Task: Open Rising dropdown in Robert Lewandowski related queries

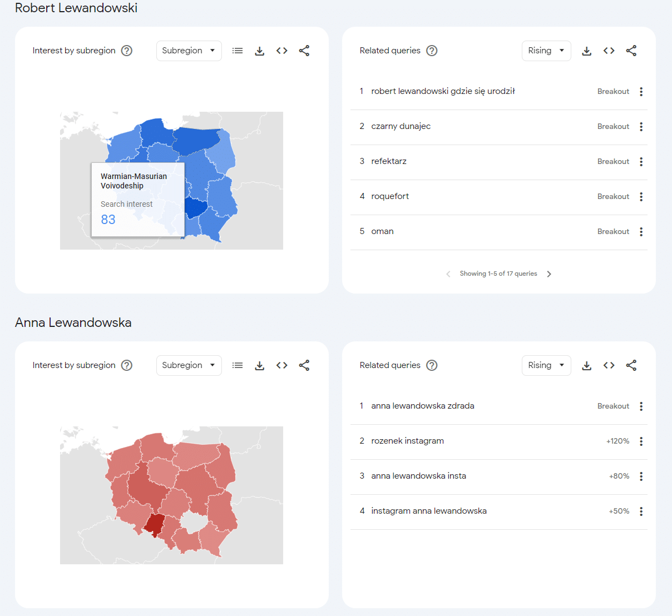Action: point(546,51)
